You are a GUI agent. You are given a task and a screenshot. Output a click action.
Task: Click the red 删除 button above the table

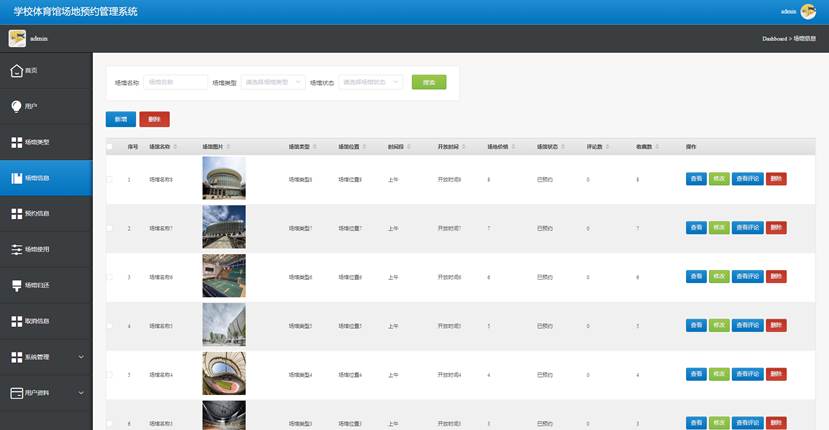(154, 119)
